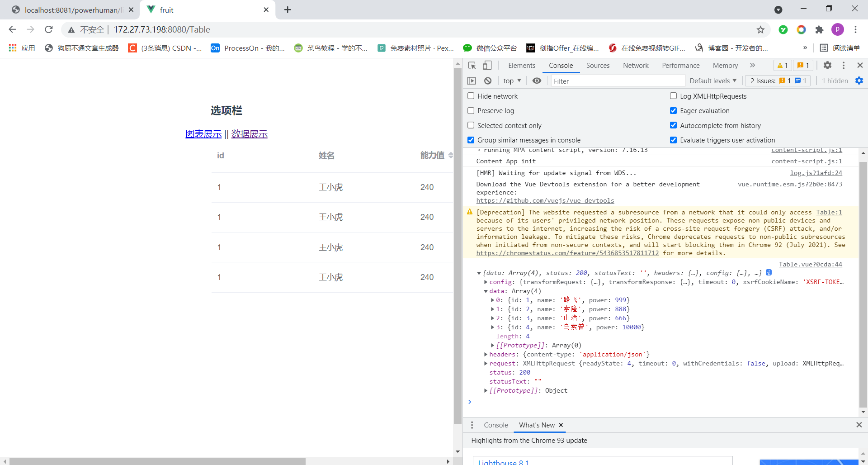Open DevTools settings gear

[x=827, y=65]
